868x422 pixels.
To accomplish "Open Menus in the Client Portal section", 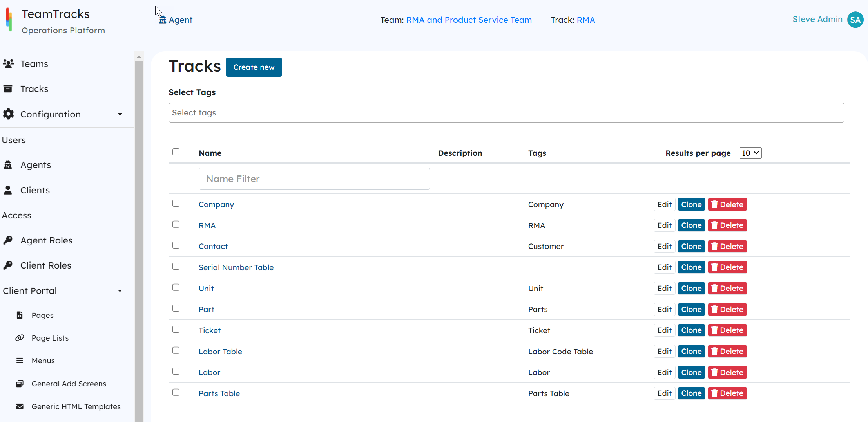I will pyautogui.click(x=43, y=361).
